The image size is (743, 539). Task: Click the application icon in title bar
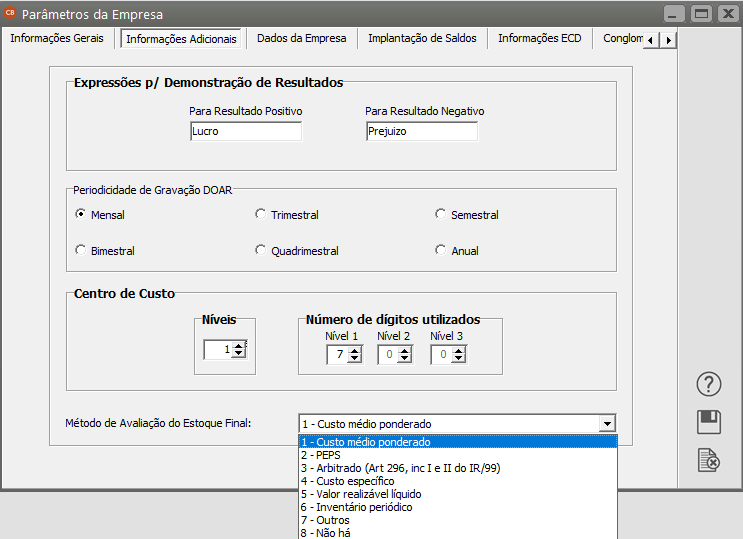click(x=11, y=14)
